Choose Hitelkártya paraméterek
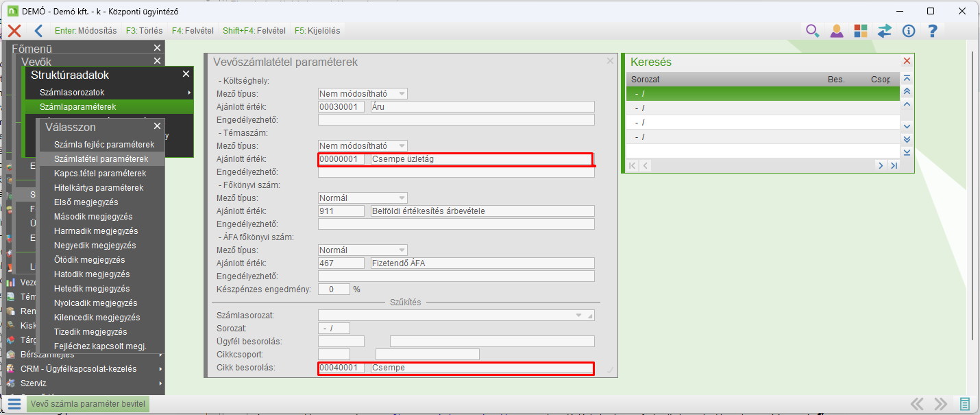The height and width of the screenshot is (415, 980). [101, 187]
